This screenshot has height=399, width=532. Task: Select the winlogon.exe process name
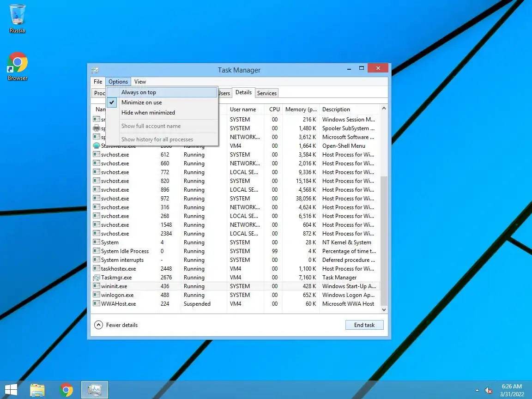click(117, 295)
